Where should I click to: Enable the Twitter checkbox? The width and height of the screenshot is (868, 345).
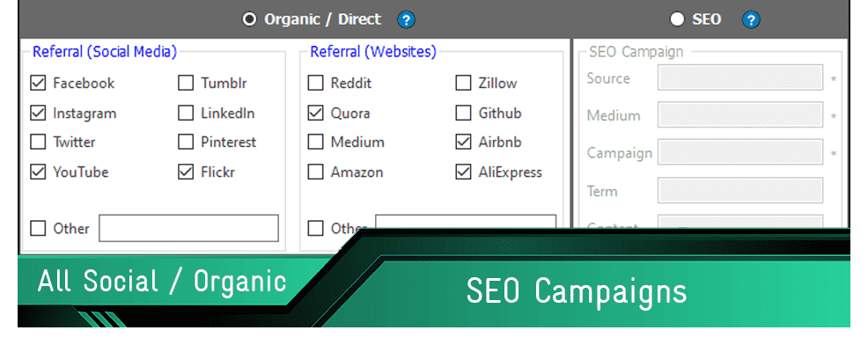[38, 142]
